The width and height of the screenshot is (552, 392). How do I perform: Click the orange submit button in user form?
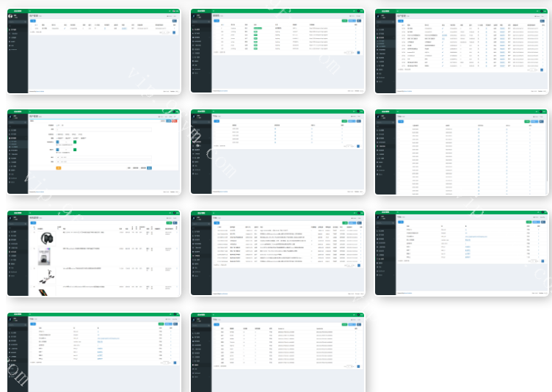click(59, 167)
